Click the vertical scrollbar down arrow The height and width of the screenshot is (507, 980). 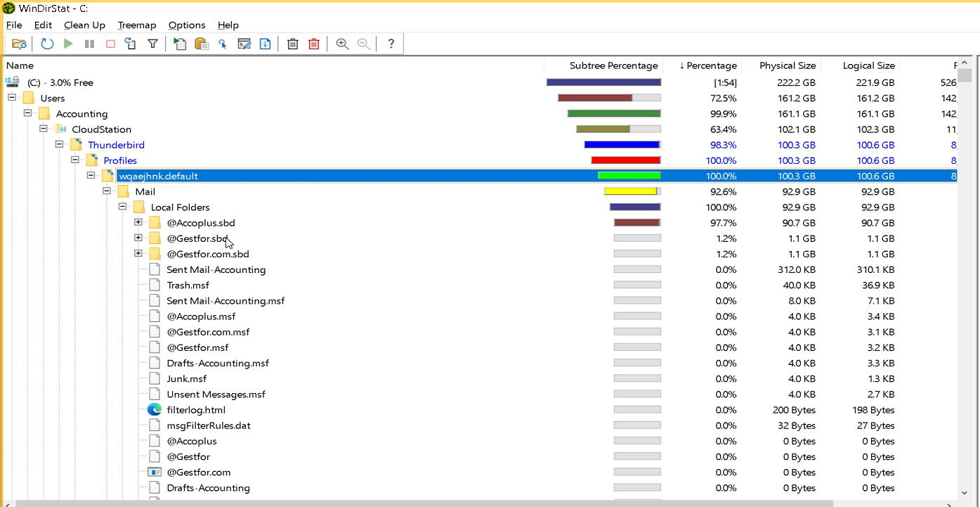pyautogui.click(x=965, y=494)
